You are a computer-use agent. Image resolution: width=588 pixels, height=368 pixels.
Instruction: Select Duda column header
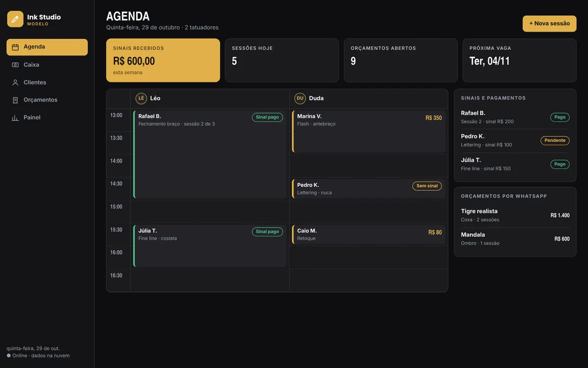[x=368, y=99]
